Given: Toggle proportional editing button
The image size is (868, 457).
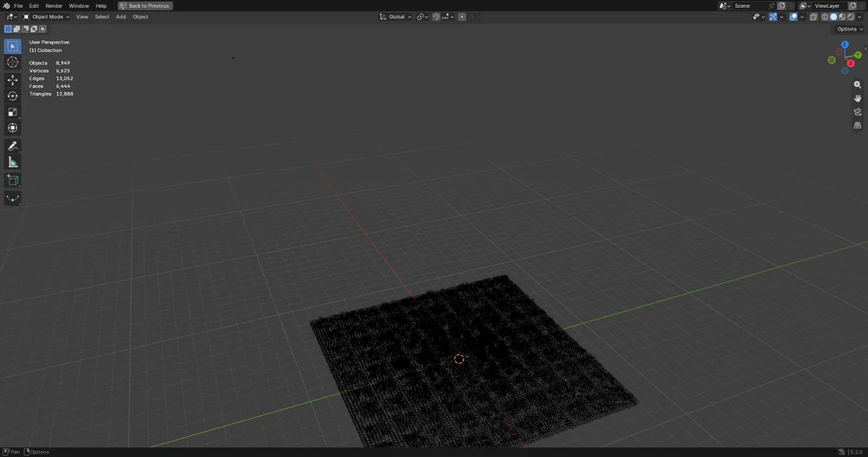Looking at the screenshot, I should point(462,17).
